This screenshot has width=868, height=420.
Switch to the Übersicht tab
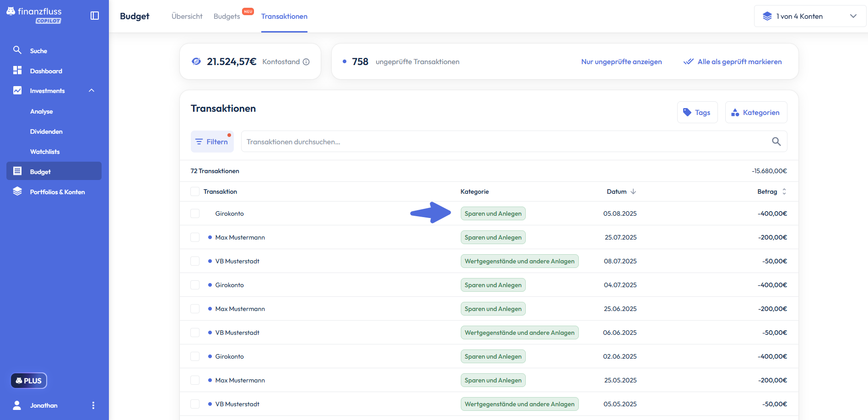click(x=187, y=16)
